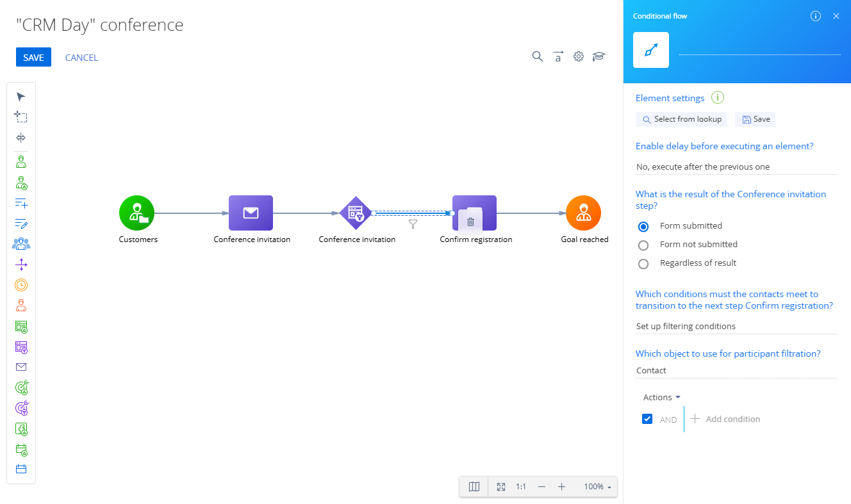851x504 pixels.
Task: Choose the dashed rectangle marquee selection tool
Action: pyautogui.click(x=21, y=117)
